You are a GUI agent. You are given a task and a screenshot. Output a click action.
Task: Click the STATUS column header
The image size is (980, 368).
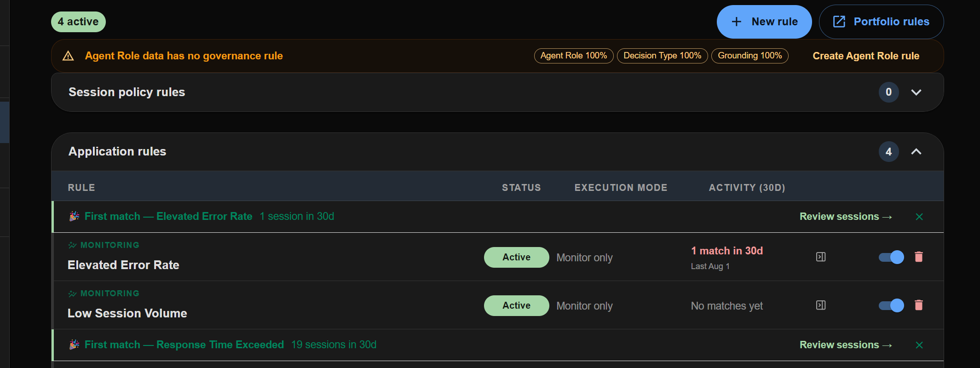coord(521,188)
